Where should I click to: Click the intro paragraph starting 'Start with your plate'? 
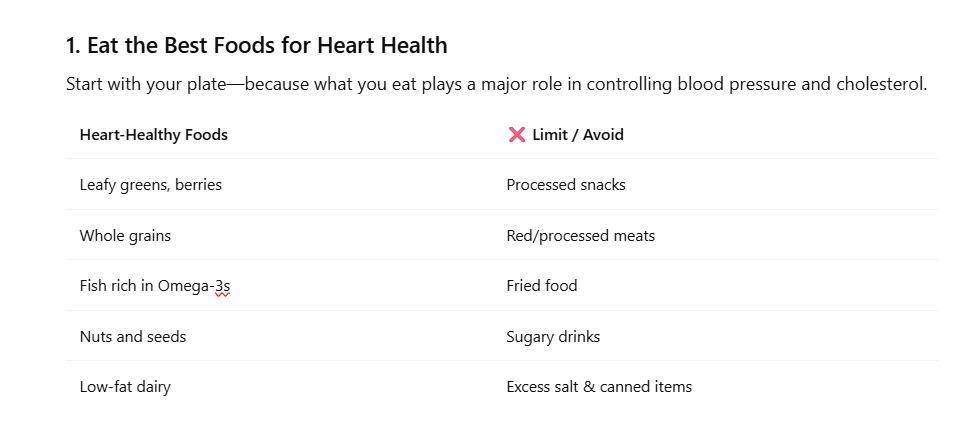pyautogui.click(x=496, y=84)
